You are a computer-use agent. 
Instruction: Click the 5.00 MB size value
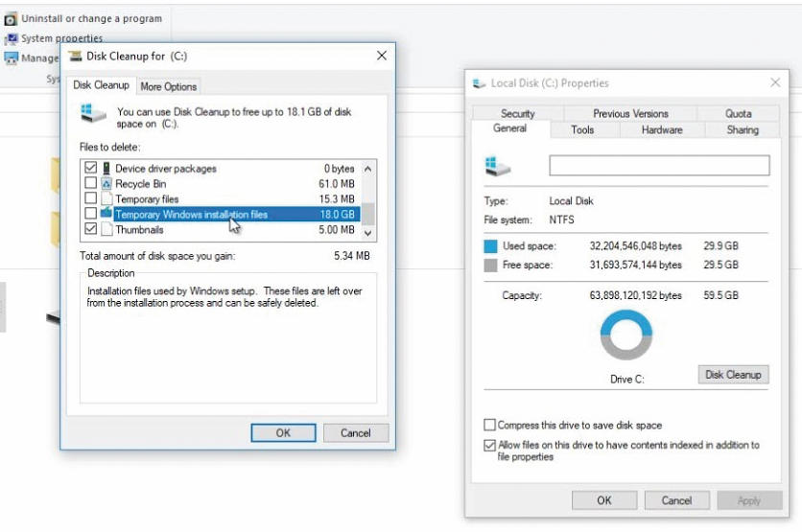pyautogui.click(x=337, y=229)
